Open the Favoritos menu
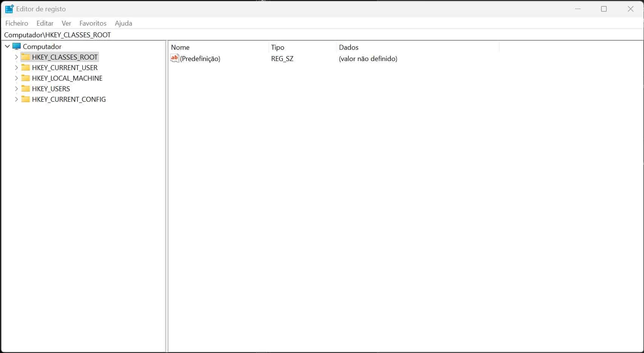The width and height of the screenshot is (644, 353). (x=93, y=23)
